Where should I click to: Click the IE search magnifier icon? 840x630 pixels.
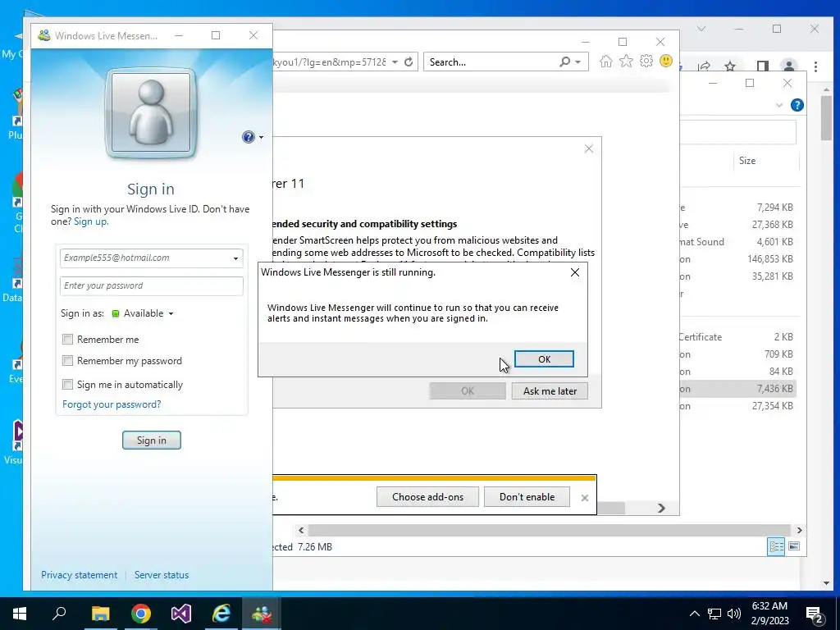[x=564, y=62]
